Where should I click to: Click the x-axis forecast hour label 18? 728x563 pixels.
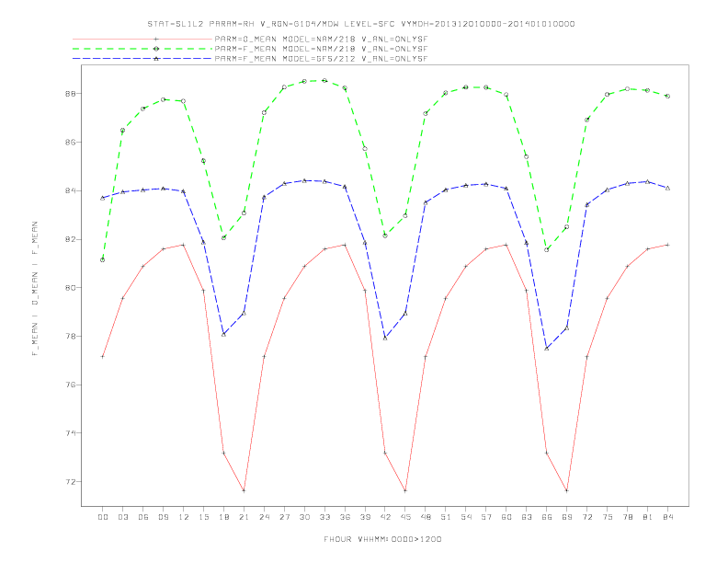223,517
